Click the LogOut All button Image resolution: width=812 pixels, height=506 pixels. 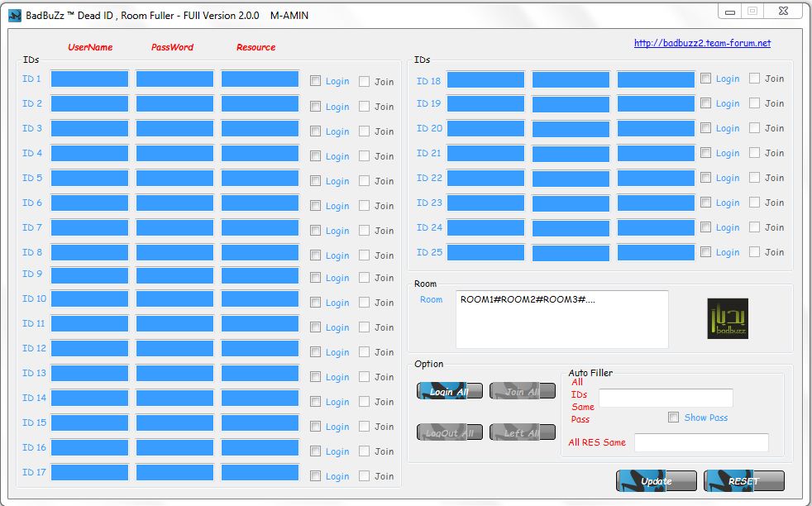click(x=450, y=432)
